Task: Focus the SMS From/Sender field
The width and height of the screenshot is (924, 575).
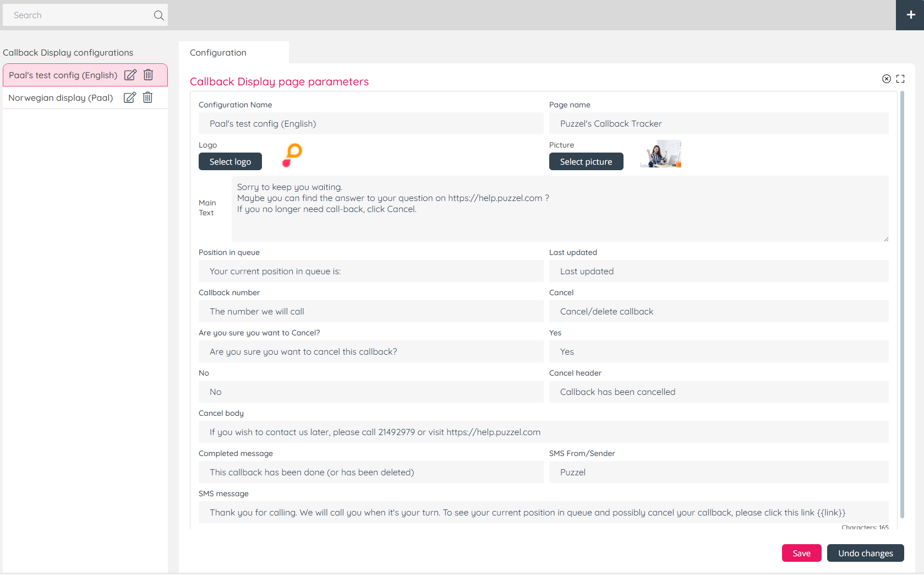Action: click(x=718, y=472)
